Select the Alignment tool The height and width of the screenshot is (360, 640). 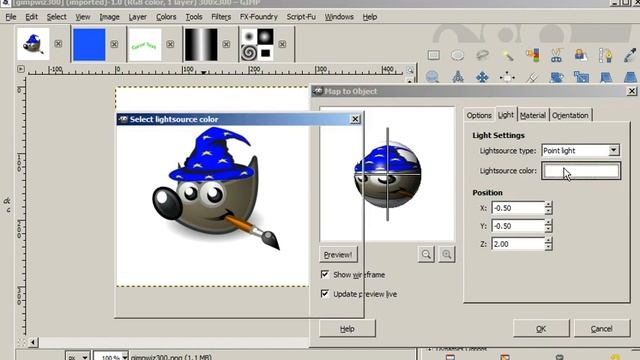pyautogui.click(x=507, y=77)
